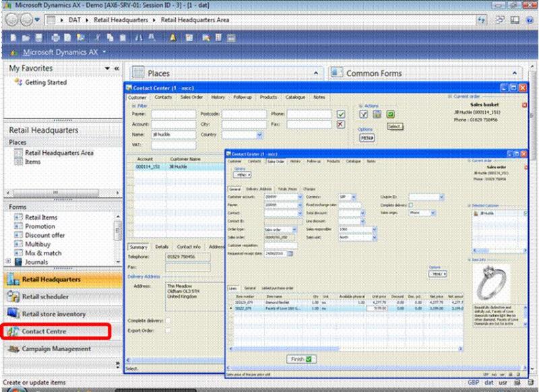Collapse the navigation pane double chevron
Screen dimensions: 539x392
coord(117,69)
